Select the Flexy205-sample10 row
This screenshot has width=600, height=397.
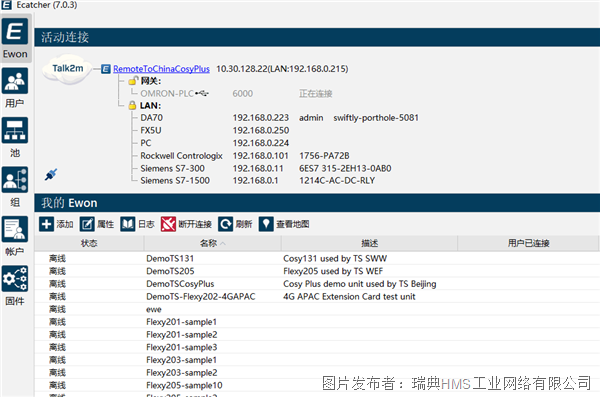(317, 385)
